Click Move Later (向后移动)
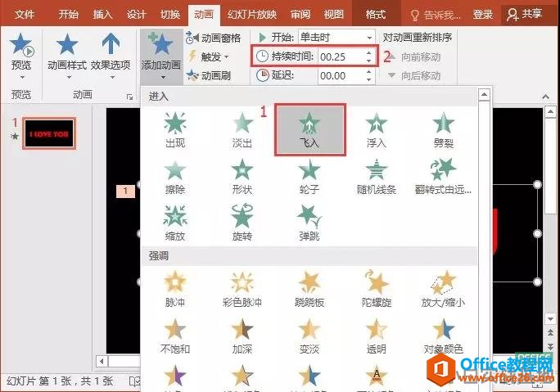Screen dimensions: 560x392 (415, 75)
